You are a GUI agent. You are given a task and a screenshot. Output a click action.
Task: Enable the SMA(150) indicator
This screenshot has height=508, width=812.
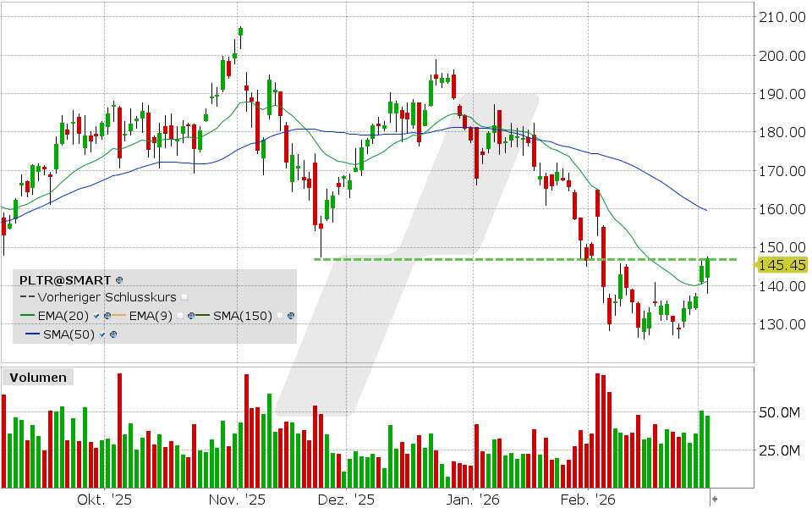[280, 315]
